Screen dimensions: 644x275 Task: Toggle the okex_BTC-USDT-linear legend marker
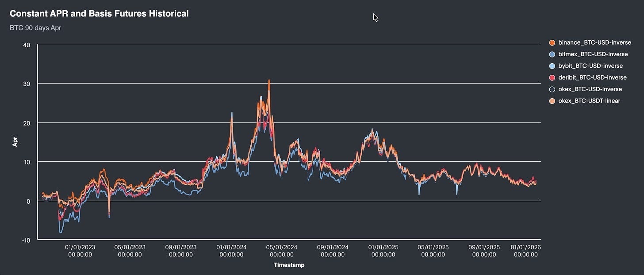coord(552,100)
